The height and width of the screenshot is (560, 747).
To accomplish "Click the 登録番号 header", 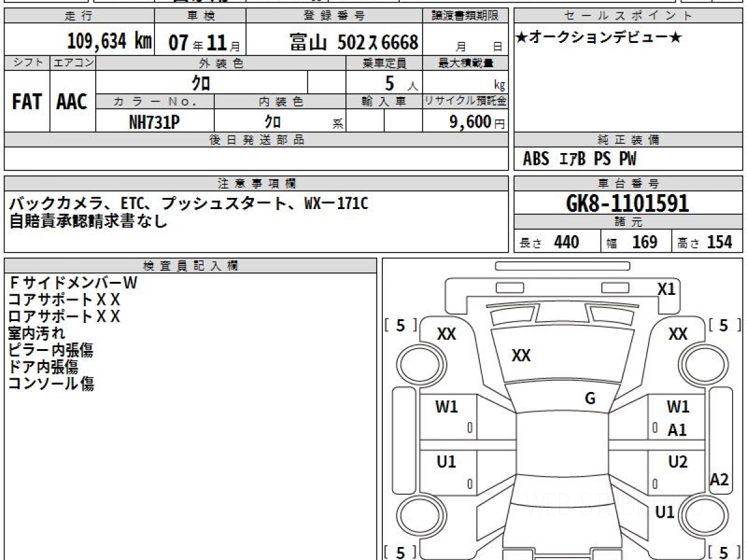I will (x=334, y=16).
